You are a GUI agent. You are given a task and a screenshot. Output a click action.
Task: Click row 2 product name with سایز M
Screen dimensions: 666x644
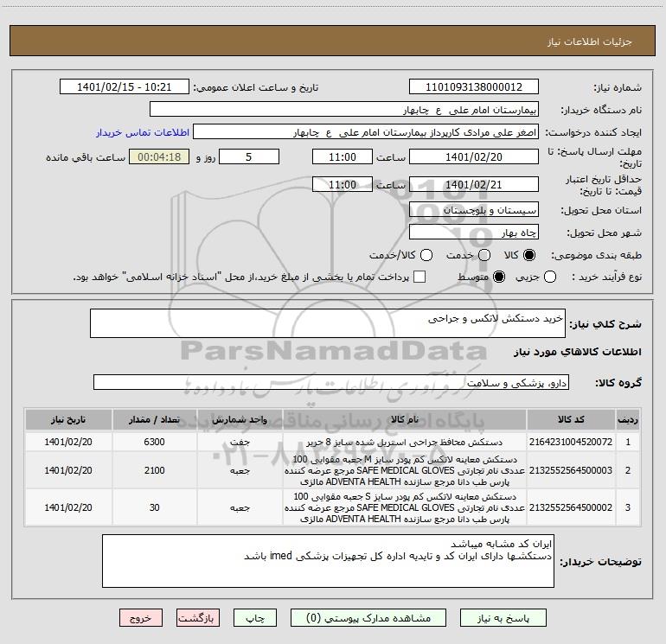(405, 470)
